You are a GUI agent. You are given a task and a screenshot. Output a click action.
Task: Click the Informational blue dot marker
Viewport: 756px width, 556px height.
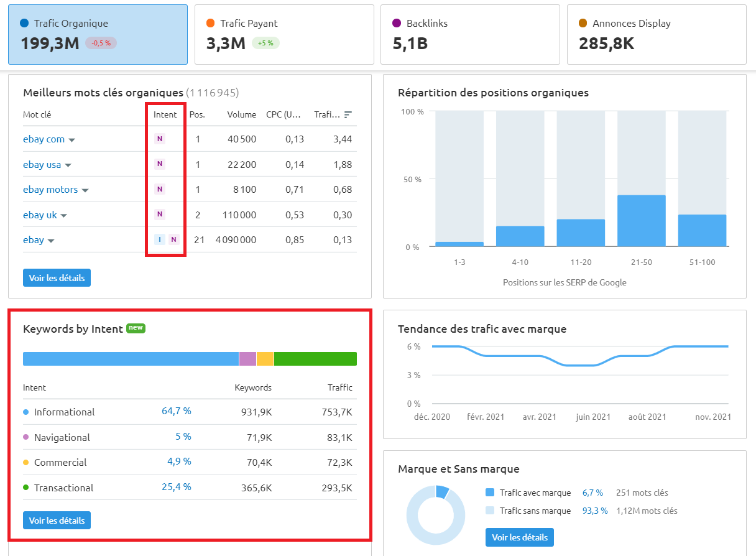27,412
